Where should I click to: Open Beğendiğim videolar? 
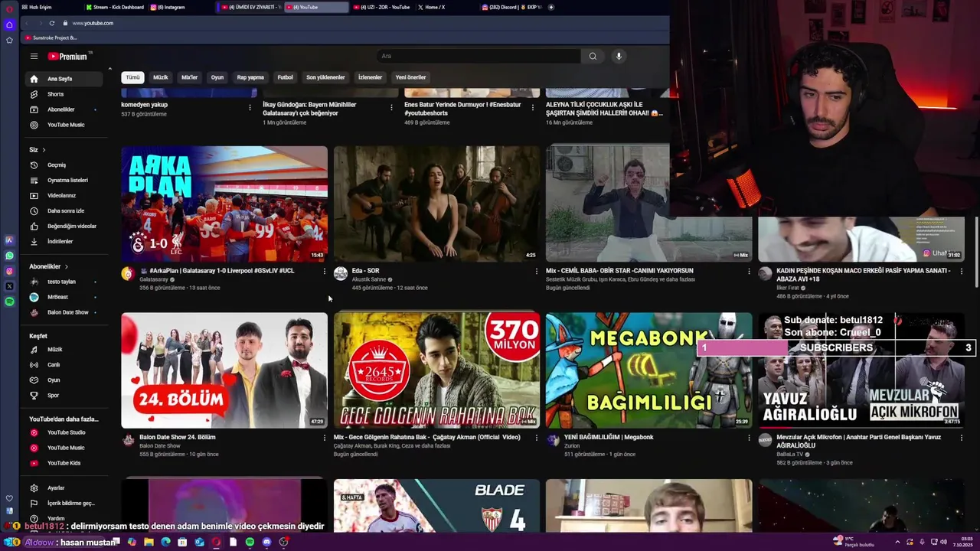(x=62, y=226)
